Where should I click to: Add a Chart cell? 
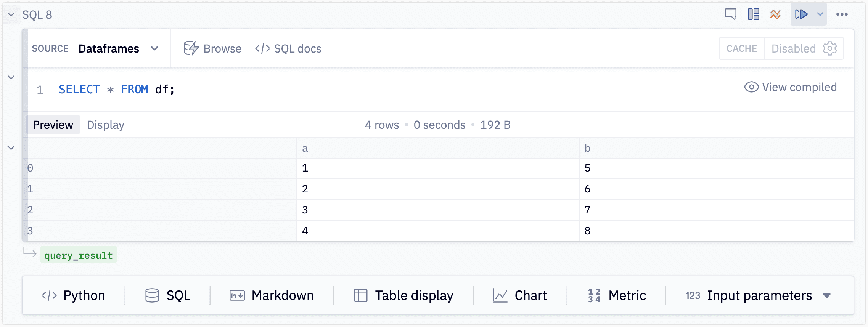pyautogui.click(x=520, y=295)
